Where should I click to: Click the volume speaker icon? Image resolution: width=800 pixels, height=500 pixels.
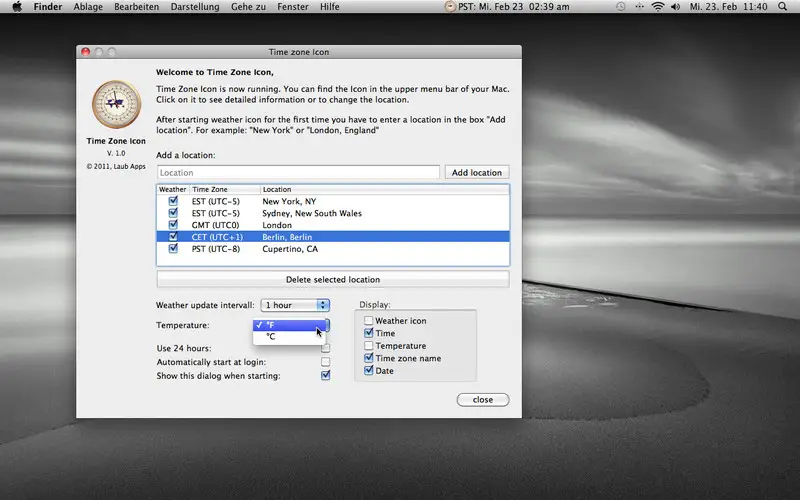click(676, 7)
